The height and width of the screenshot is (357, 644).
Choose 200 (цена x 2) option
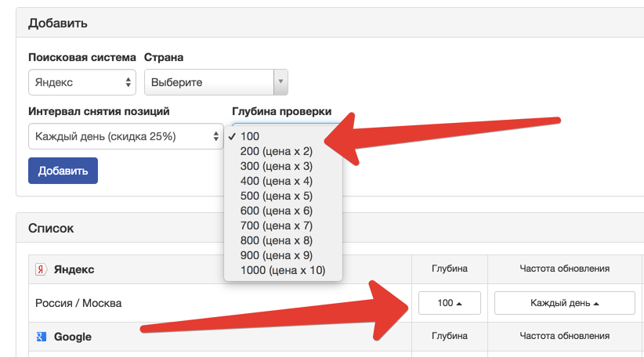[277, 151]
